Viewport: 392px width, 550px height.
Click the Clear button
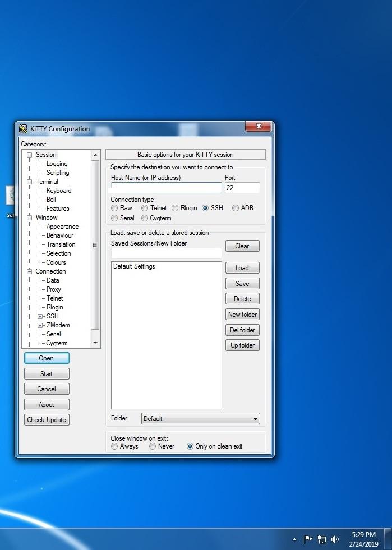tap(242, 246)
